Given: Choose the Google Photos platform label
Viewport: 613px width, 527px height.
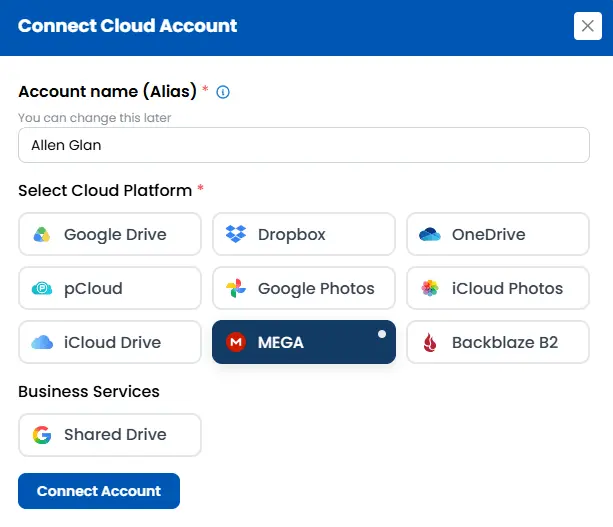Looking at the screenshot, I should point(316,289).
